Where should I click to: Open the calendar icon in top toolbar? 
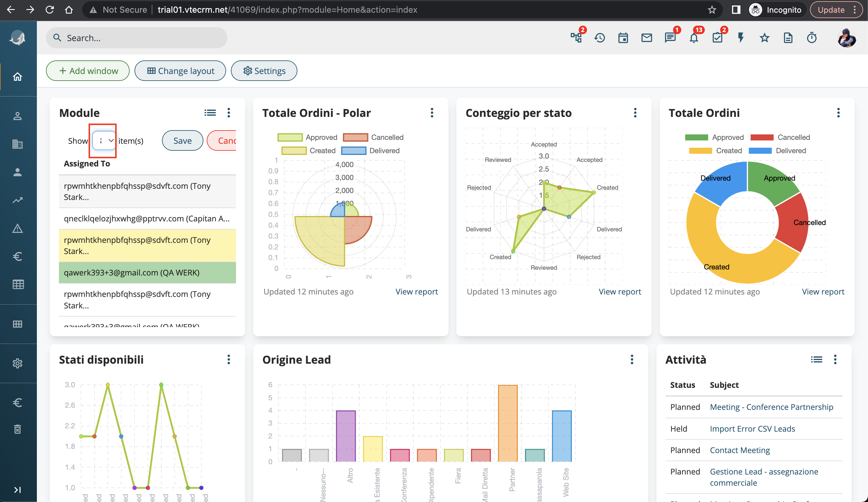pos(623,37)
